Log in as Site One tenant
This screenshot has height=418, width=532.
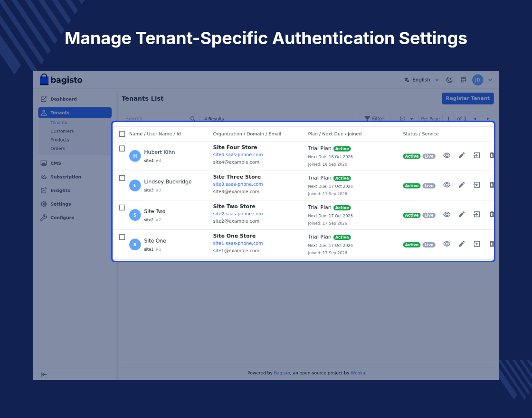pyautogui.click(x=477, y=244)
